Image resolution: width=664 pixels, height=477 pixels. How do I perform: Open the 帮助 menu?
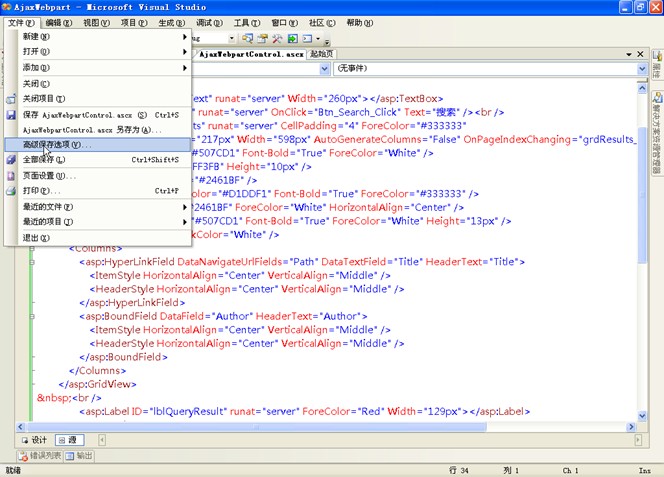point(360,23)
